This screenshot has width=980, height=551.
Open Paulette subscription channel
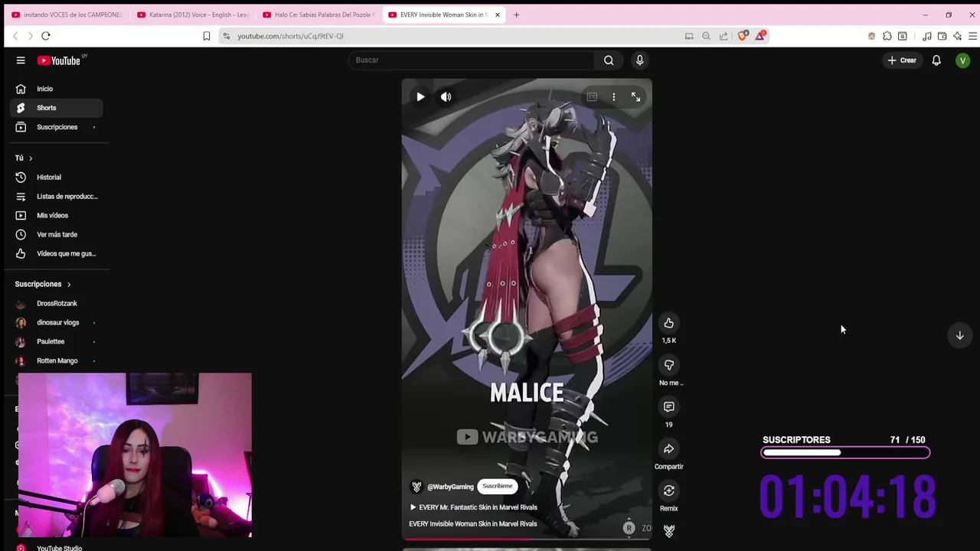(57, 342)
